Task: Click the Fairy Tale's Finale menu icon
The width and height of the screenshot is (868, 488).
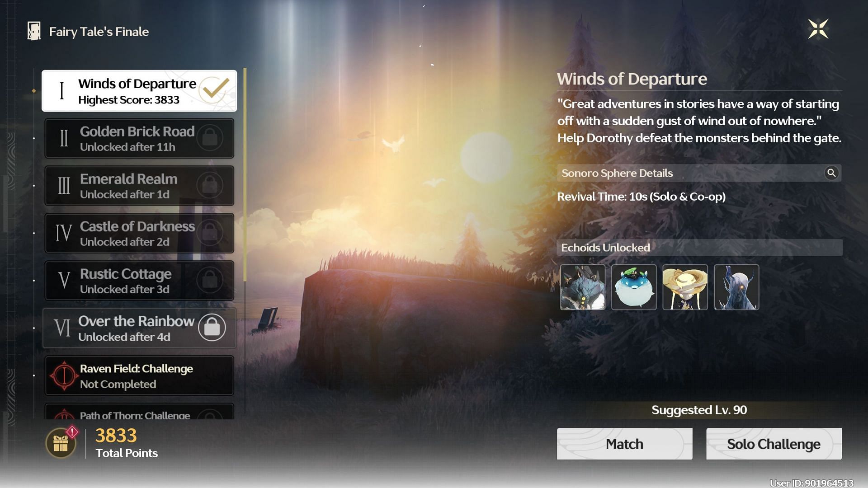Action: click(34, 32)
